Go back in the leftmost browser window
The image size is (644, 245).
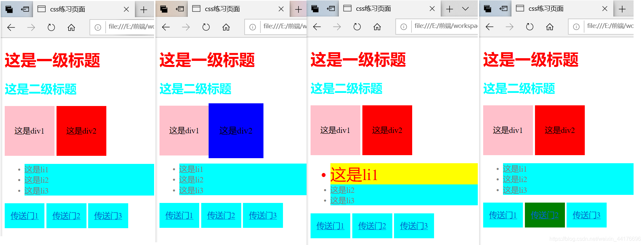pyautogui.click(x=11, y=28)
